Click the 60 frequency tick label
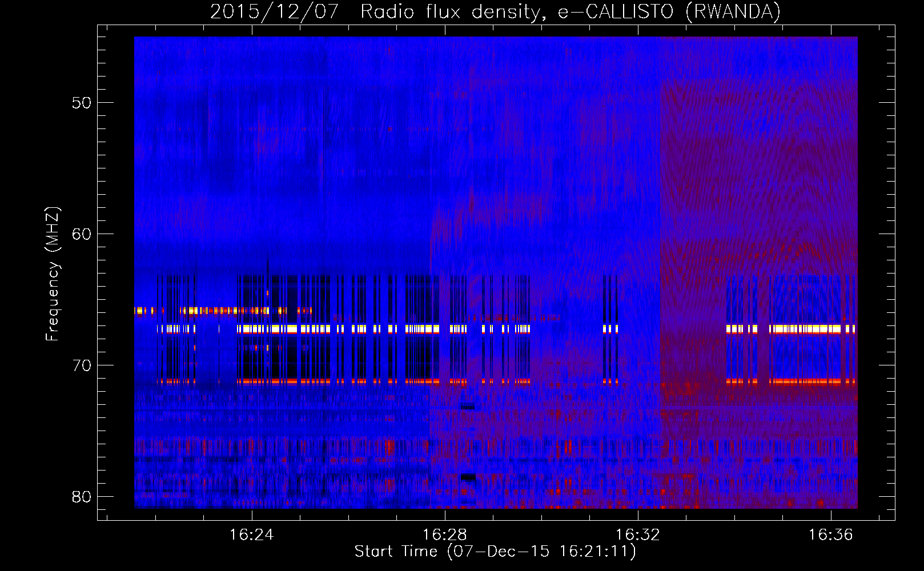This screenshot has height=571, width=924. point(82,234)
